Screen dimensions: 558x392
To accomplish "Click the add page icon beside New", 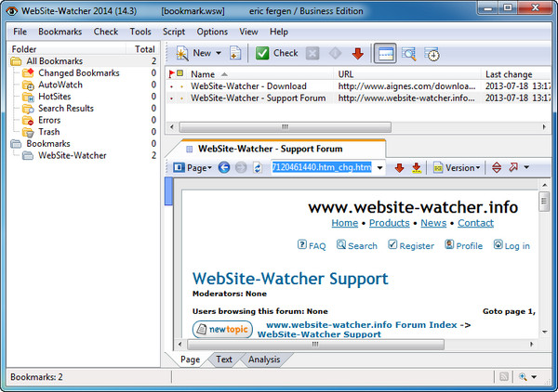I will pos(235,53).
